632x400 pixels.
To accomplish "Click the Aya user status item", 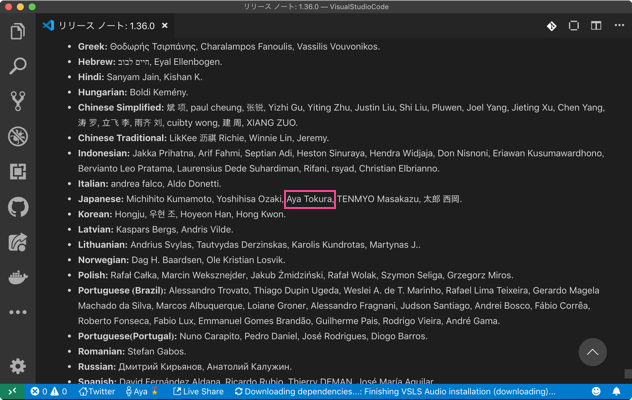I will 141,391.
